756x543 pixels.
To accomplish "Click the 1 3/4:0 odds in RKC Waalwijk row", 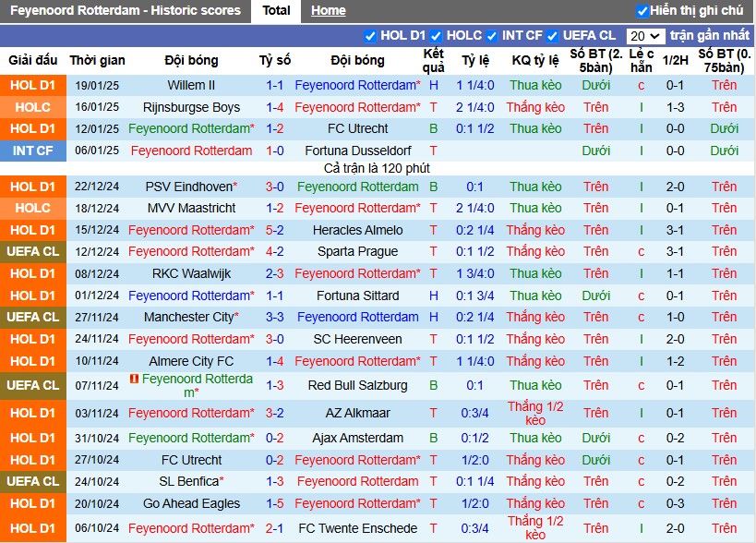I will click(x=474, y=274).
